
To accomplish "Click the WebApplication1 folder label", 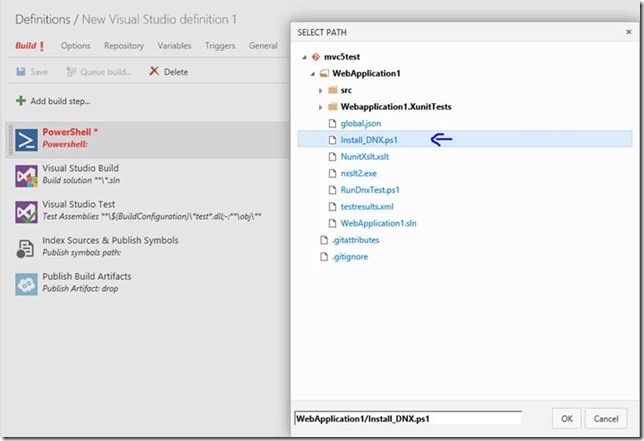I will click(x=366, y=74).
